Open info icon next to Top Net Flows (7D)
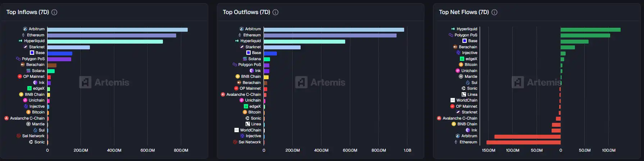Viewport: 644px width, 161px height. point(494,12)
